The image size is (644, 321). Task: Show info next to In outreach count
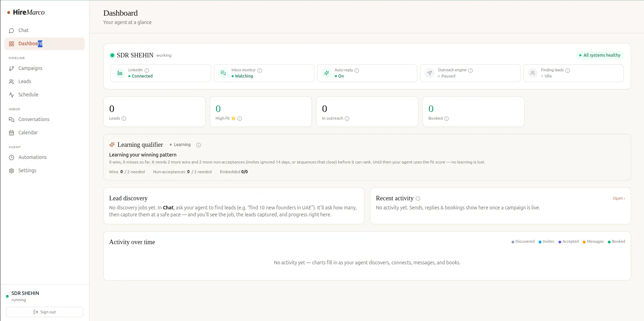[x=347, y=119]
